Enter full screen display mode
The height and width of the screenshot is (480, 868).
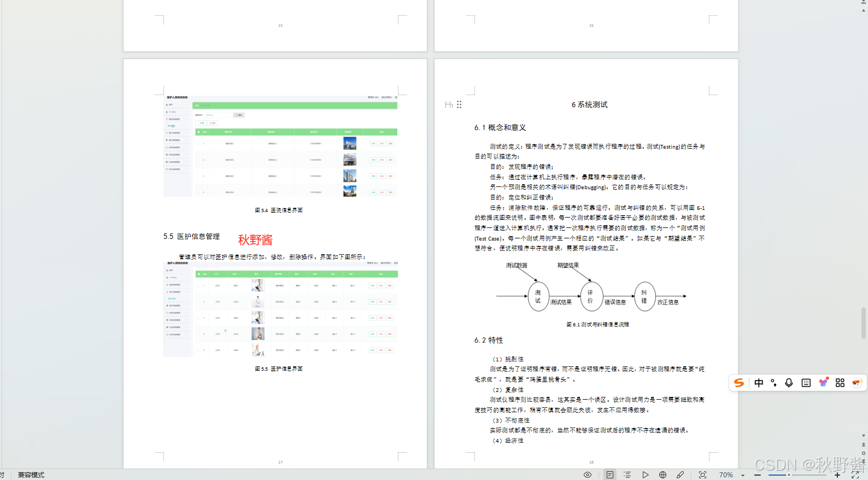855,475
